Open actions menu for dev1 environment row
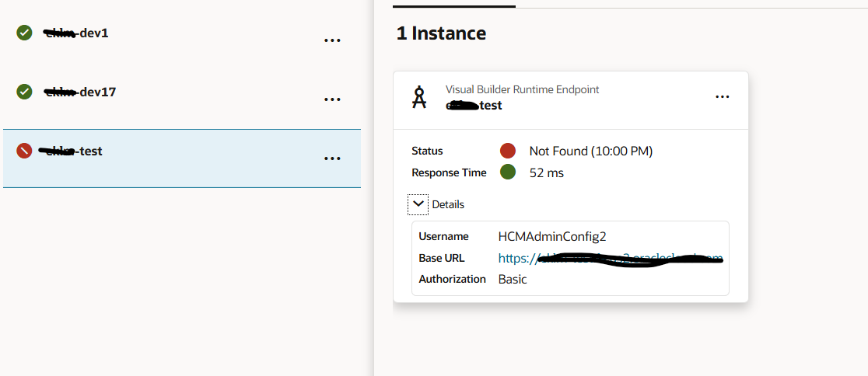The height and width of the screenshot is (376, 868). 332,40
